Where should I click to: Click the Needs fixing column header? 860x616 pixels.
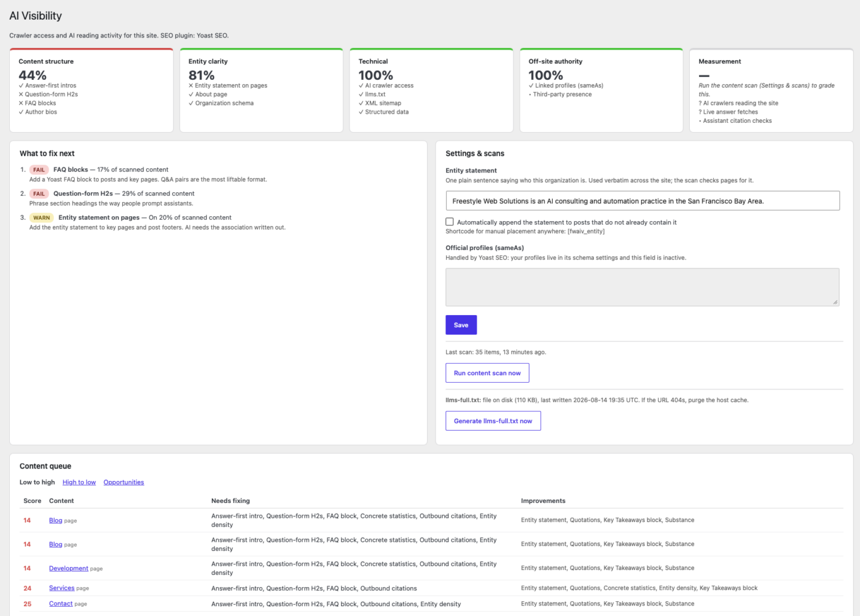click(230, 501)
